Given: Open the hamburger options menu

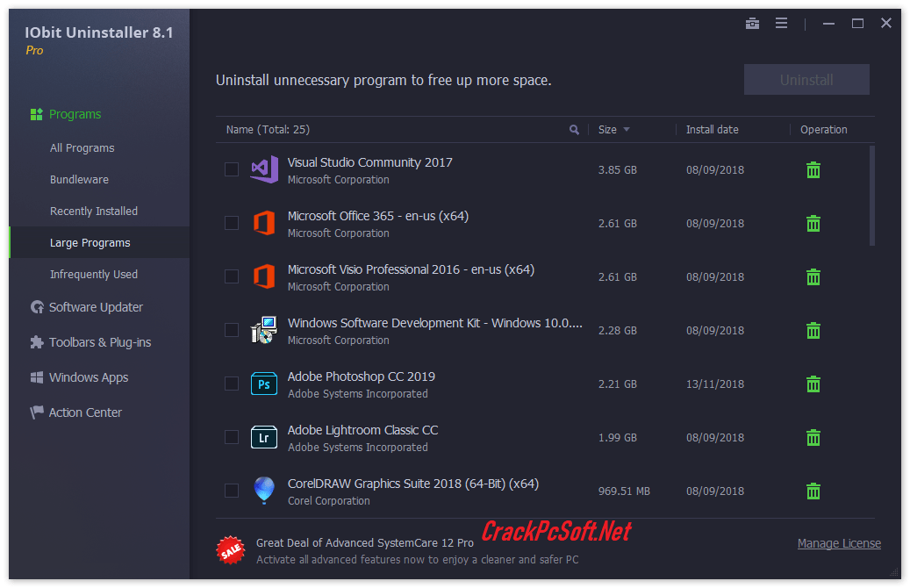Looking at the screenshot, I should click(x=781, y=23).
